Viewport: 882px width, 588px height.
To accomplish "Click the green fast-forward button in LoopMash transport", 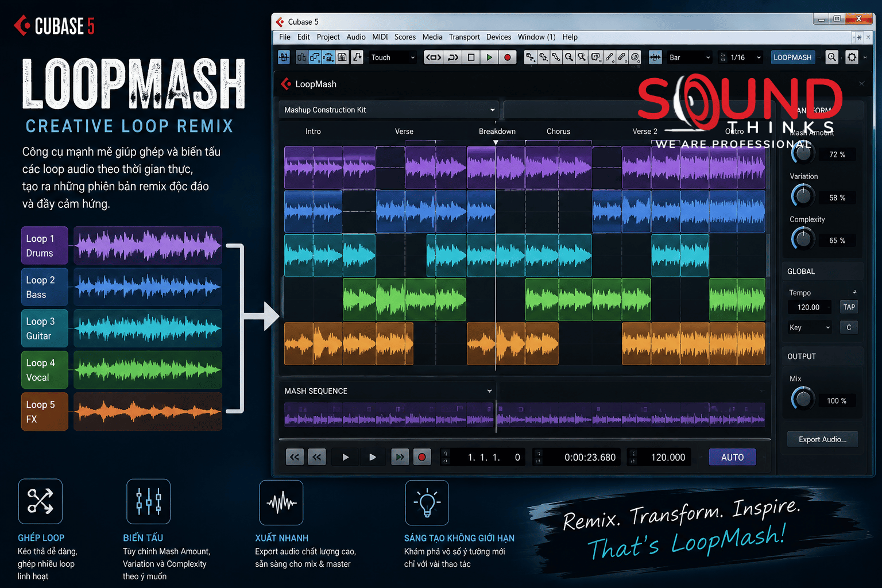I will click(400, 457).
